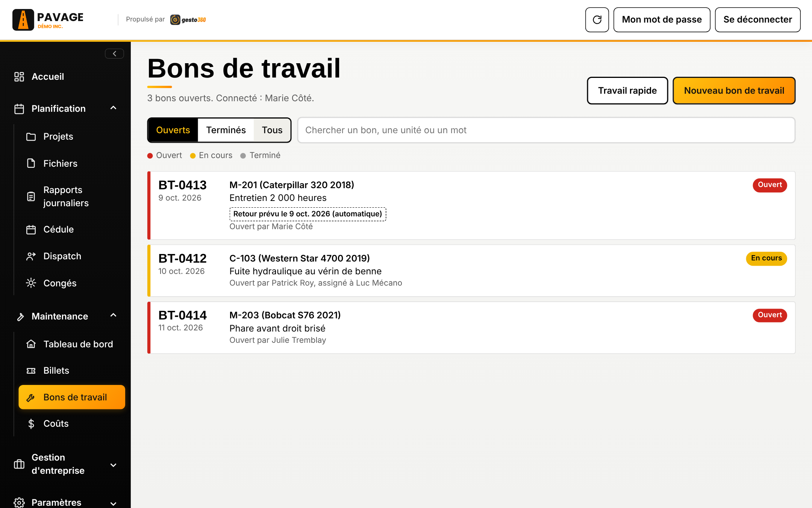Image resolution: width=812 pixels, height=508 pixels.
Task: Click the Pavage Démo Inc. logo
Action: [48, 20]
